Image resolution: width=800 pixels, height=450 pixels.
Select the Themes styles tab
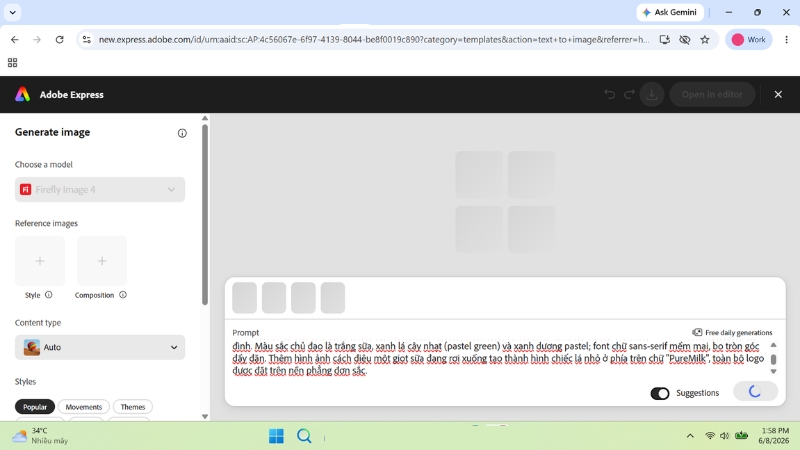click(x=133, y=407)
